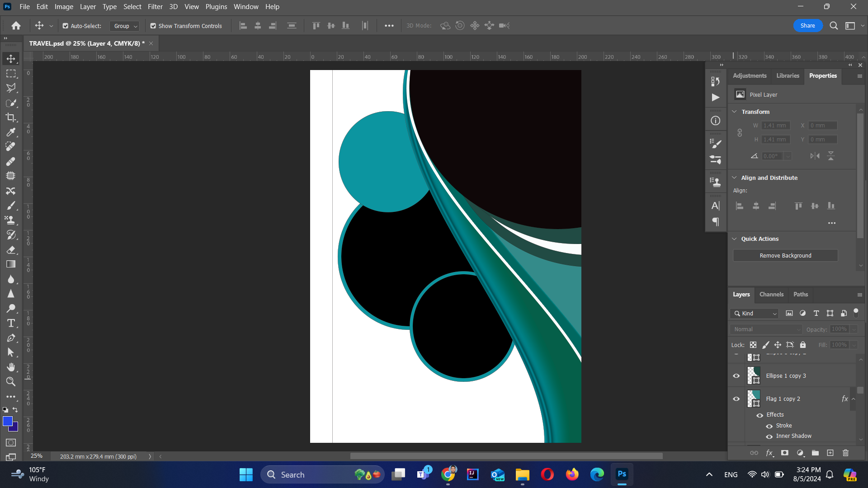This screenshot has height=488, width=868.
Task: Select the Eraser tool
Action: coord(11,249)
